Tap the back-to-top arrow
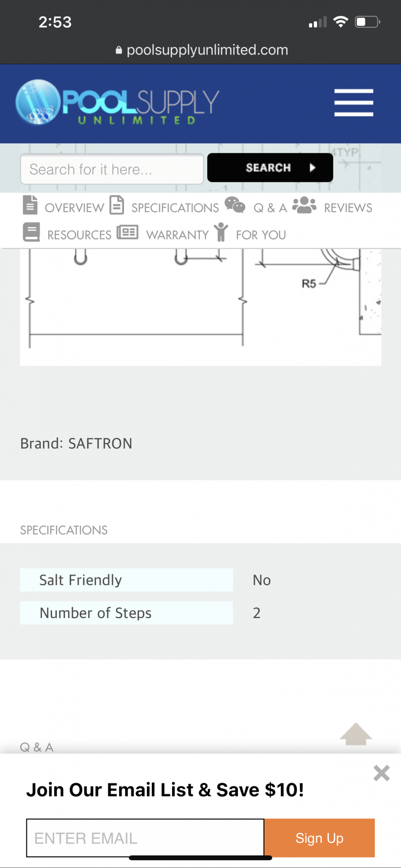 click(x=356, y=734)
